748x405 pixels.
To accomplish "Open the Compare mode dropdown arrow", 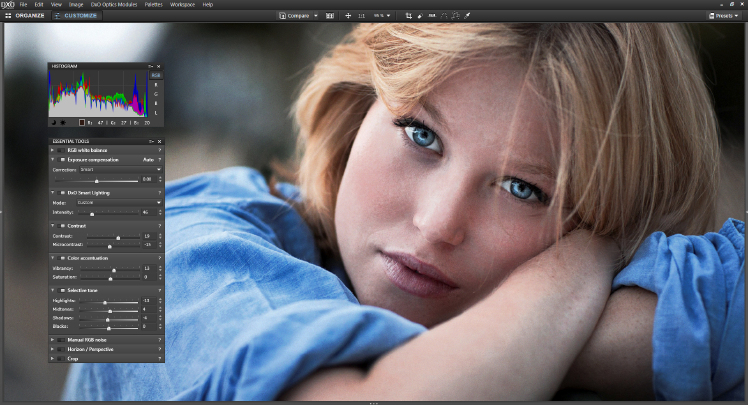I will tap(316, 16).
